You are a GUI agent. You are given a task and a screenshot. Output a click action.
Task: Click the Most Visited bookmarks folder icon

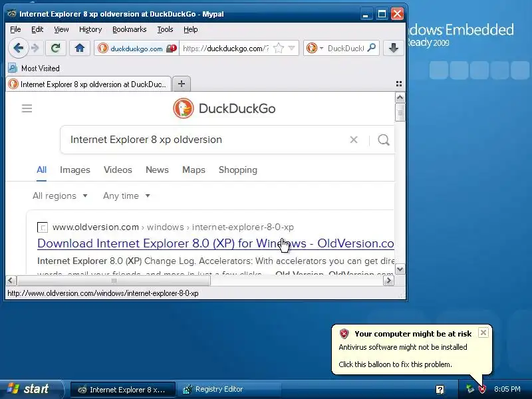point(13,68)
